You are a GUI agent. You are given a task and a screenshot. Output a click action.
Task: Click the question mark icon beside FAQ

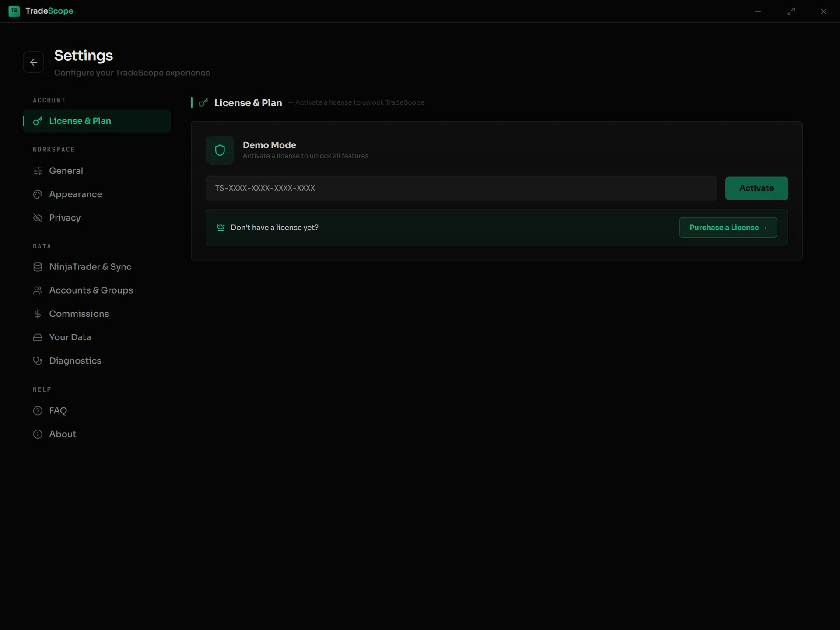pos(38,411)
